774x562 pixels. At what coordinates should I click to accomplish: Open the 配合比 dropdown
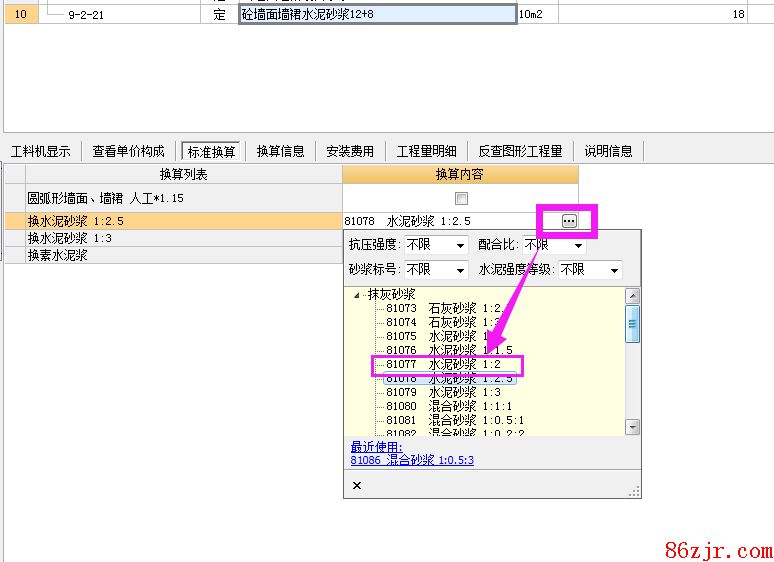pos(577,245)
